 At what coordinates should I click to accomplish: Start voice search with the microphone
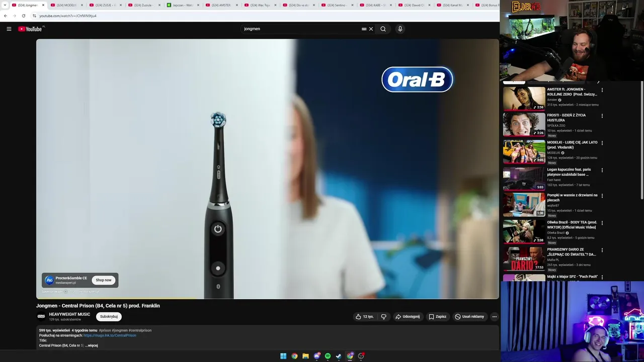(x=400, y=29)
